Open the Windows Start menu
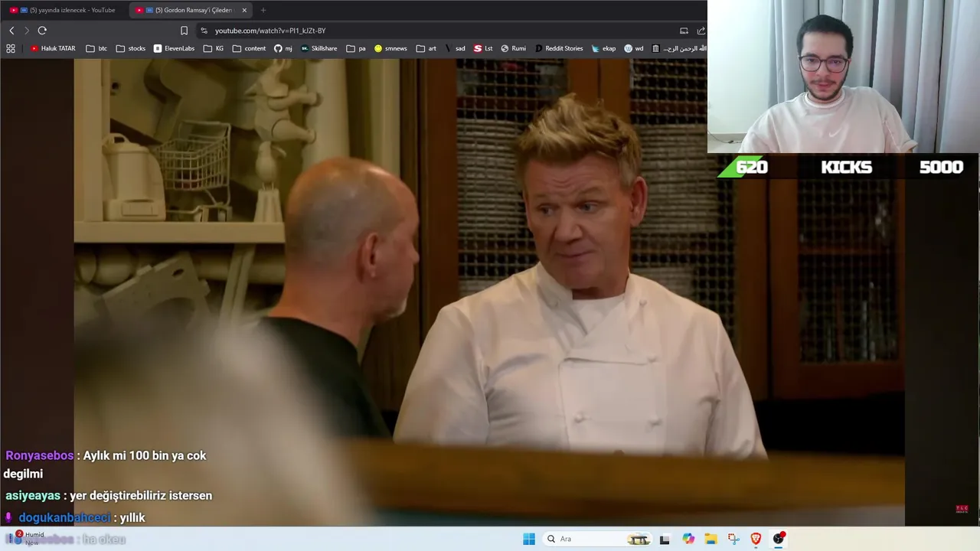Viewport: 980px width, 551px height. click(x=529, y=539)
